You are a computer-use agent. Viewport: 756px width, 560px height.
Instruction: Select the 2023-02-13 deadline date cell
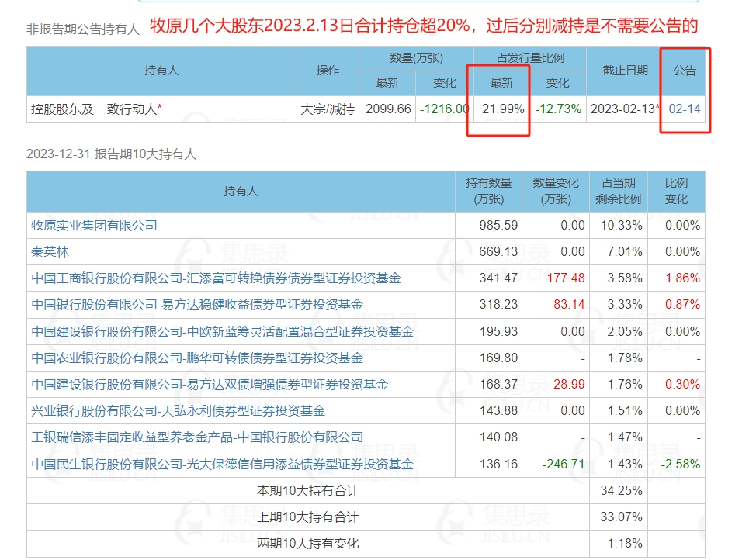[x=625, y=109]
